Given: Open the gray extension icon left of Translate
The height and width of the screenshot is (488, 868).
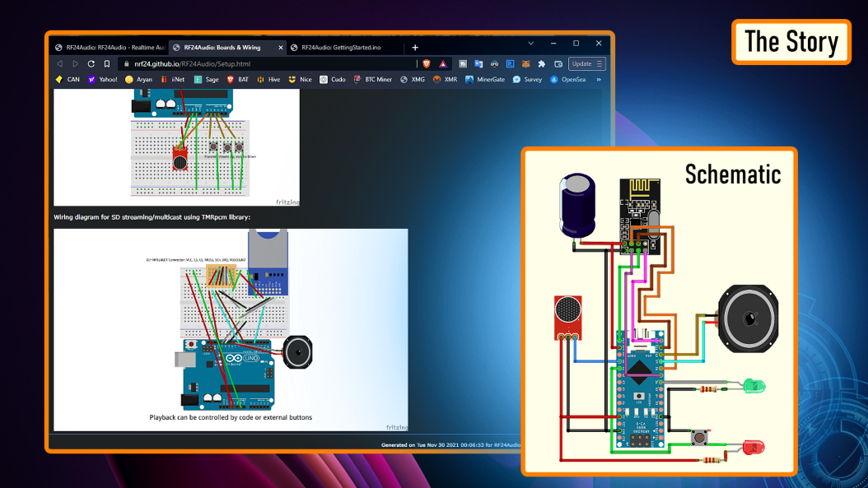Looking at the screenshot, I should (x=463, y=63).
